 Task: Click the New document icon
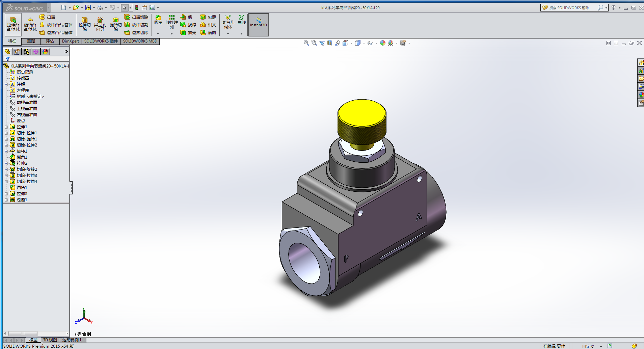63,7
